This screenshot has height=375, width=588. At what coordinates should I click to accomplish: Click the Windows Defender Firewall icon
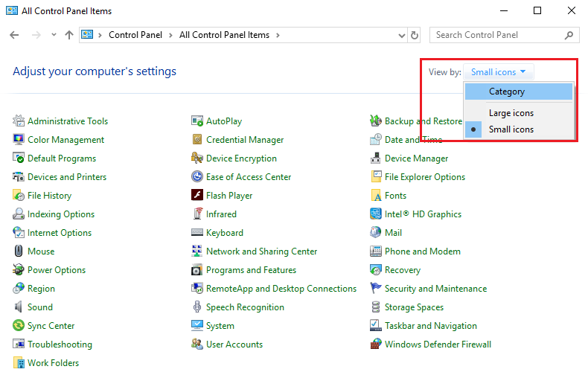point(376,344)
